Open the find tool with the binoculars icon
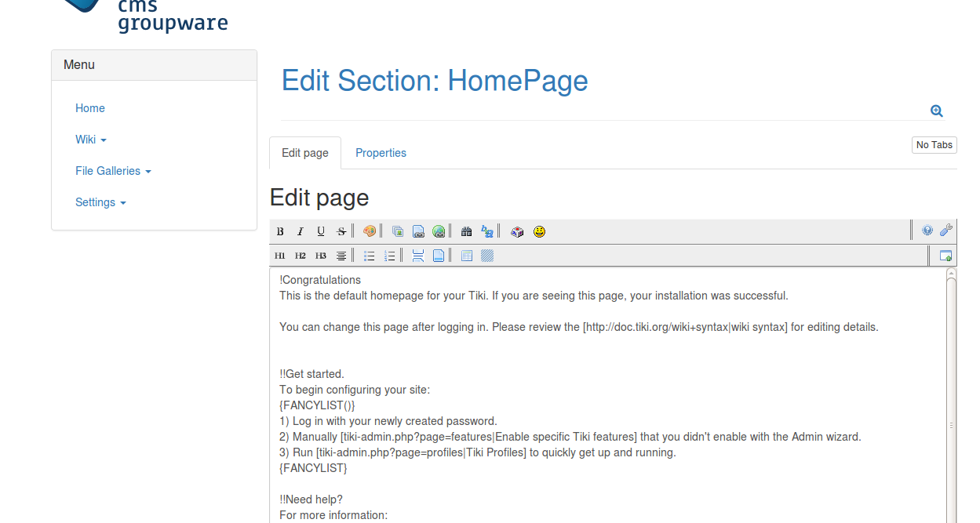Image resolution: width=980 pixels, height=523 pixels. [x=467, y=231]
